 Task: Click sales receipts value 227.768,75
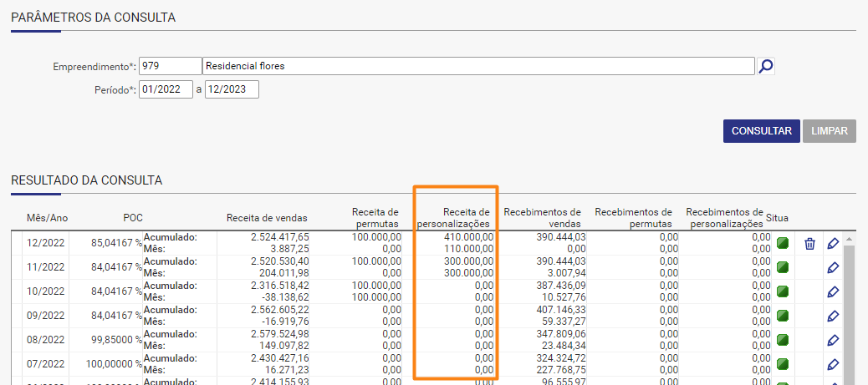(561, 371)
